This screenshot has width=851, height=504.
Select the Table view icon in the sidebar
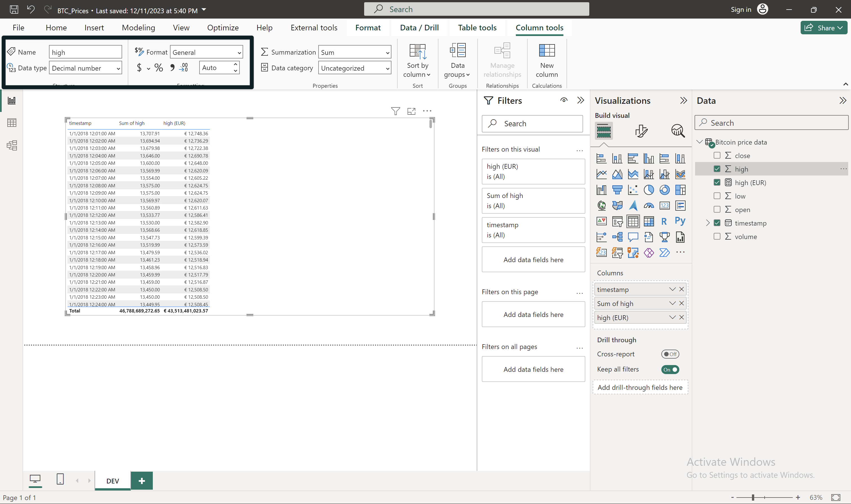point(12,123)
